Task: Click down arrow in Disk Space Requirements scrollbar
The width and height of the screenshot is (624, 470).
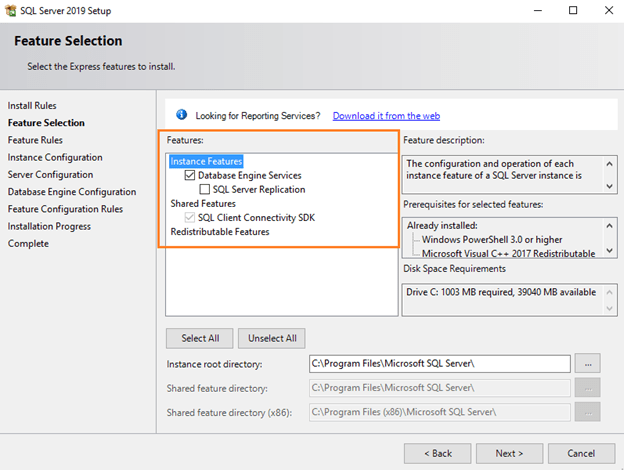Action: (609, 308)
